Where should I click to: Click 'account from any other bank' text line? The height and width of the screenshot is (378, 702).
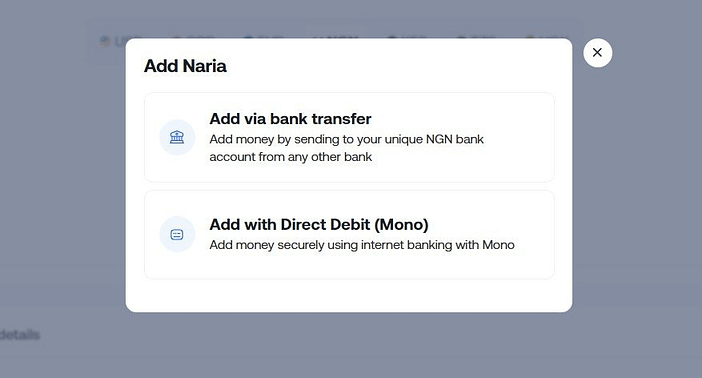coord(291,157)
